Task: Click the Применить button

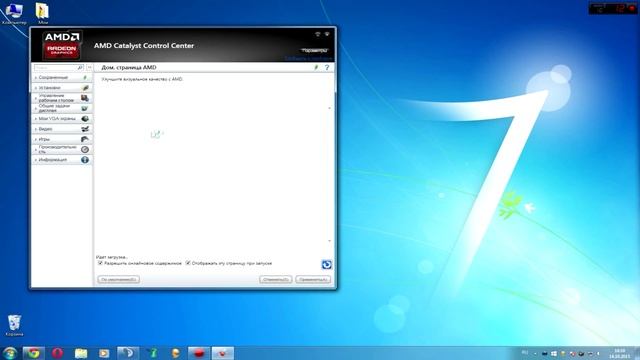Action: pos(313,280)
